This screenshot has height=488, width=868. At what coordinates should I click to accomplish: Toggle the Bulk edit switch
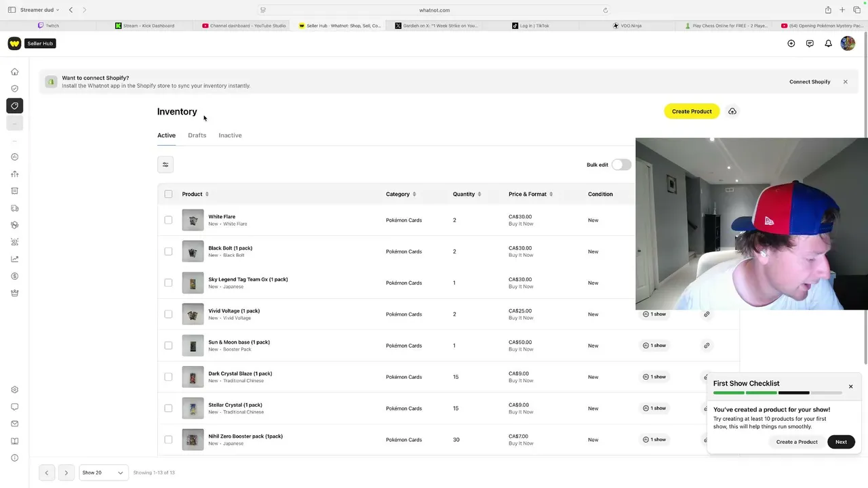tap(621, 165)
